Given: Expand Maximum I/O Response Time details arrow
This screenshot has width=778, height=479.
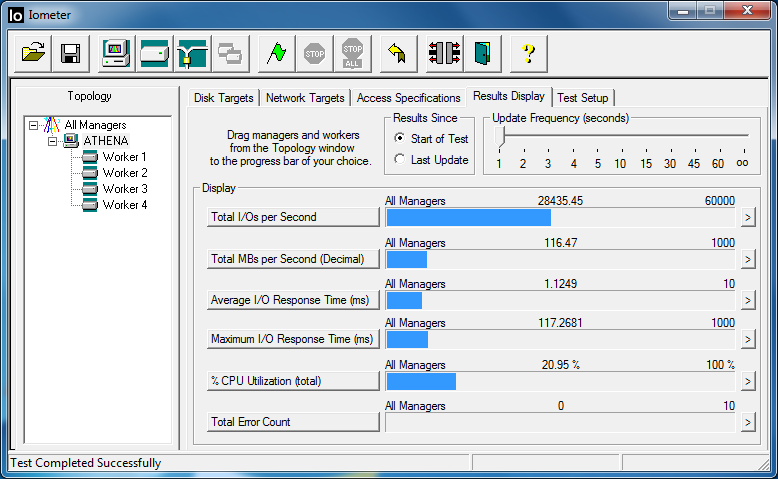Looking at the screenshot, I should (x=748, y=340).
